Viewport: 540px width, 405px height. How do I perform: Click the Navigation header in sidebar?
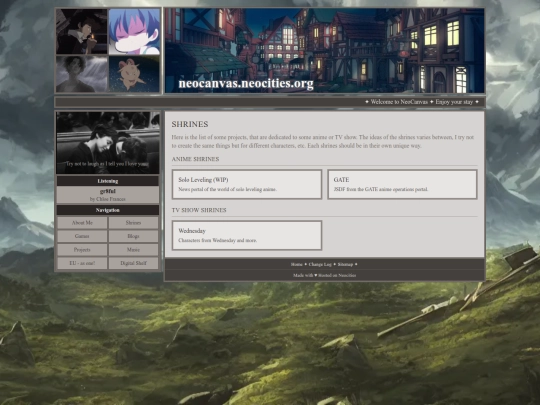click(108, 210)
